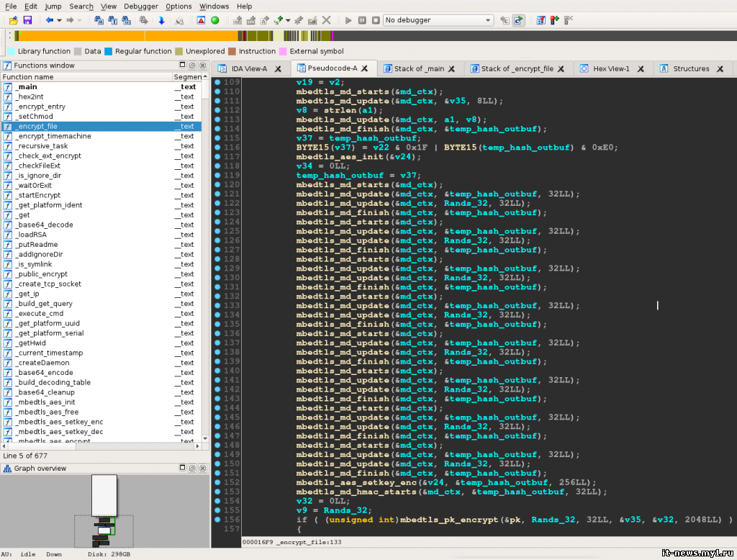Click the red warning triangle toolbar icon
Viewport: 737px width, 560px height.
[x=201, y=20]
